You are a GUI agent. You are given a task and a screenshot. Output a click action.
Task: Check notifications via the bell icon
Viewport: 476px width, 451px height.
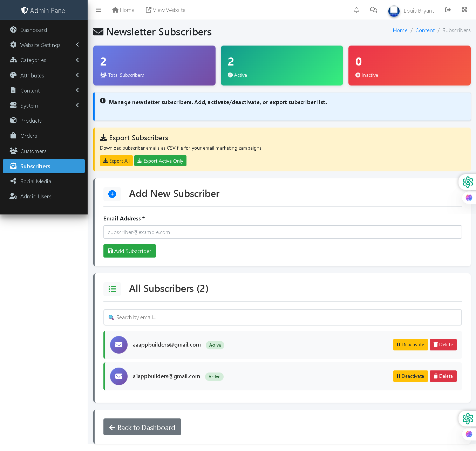point(356,10)
